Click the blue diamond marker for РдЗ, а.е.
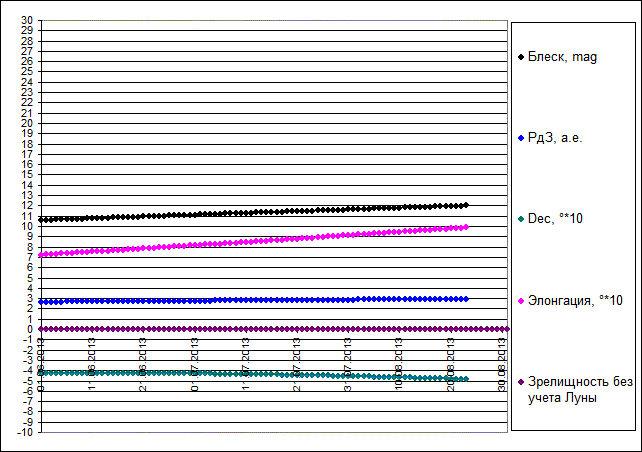The image size is (642, 452). pyautogui.click(x=521, y=138)
